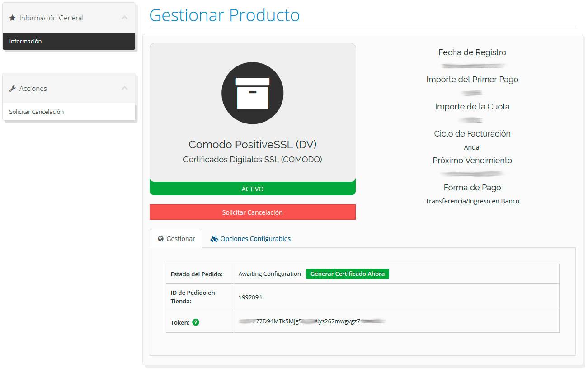Click the wrench icon beside Acciones
Viewport: 588px width, 373px height.
13,89
